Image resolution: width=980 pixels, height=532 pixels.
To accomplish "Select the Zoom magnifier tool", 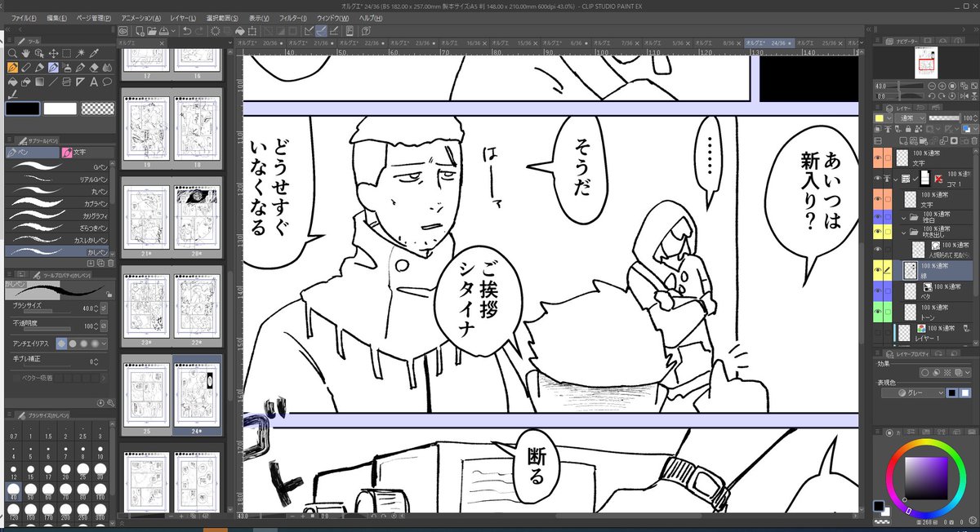I will point(13,54).
